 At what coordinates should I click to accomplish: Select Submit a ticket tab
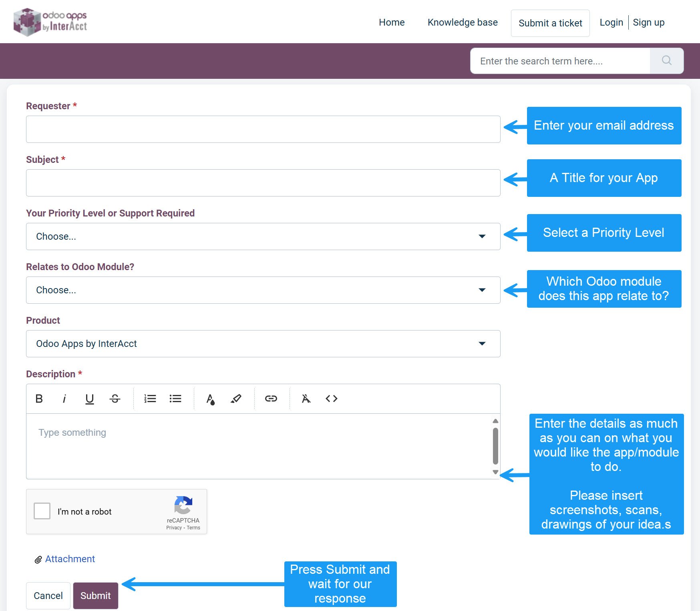point(550,23)
